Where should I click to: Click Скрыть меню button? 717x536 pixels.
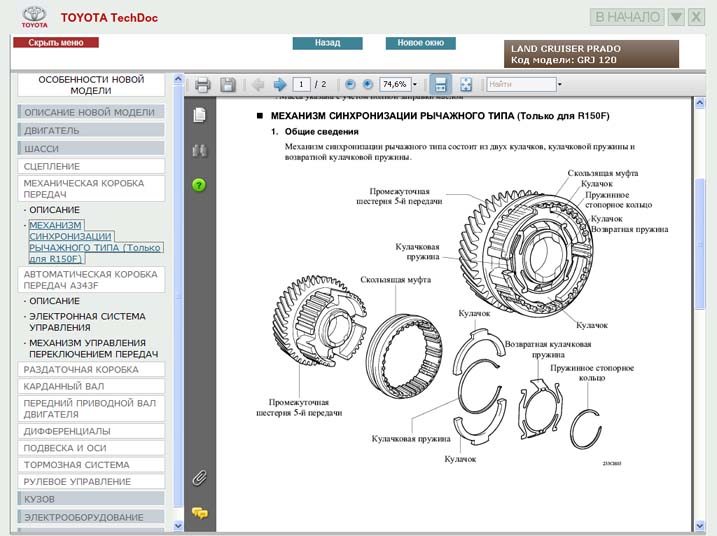coord(56,43)
